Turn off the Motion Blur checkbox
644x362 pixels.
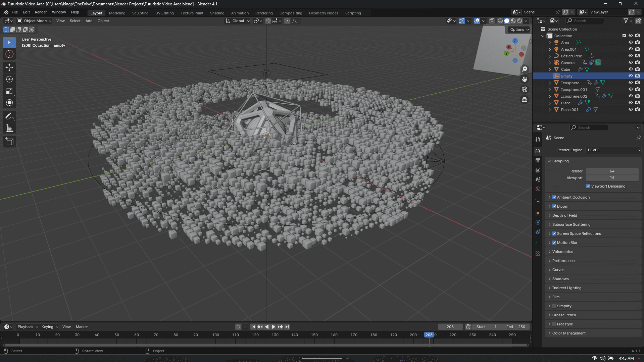pos(554,243)
